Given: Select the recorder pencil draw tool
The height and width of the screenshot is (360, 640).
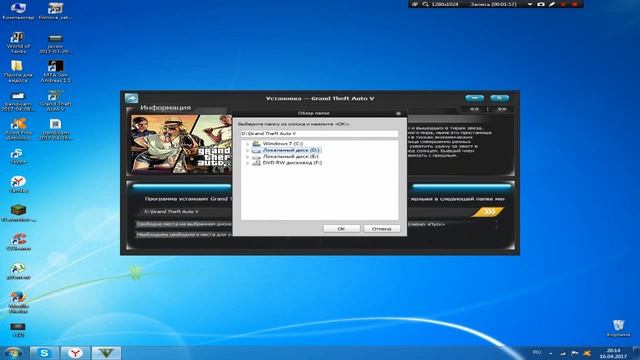Looking at the screenshot, I should coord(552,4).
